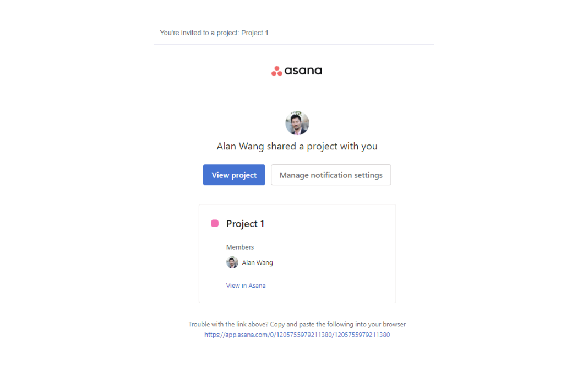Select the profile picture above the shared message
Viewport: 588px width, 377px height.
[297, 123]
